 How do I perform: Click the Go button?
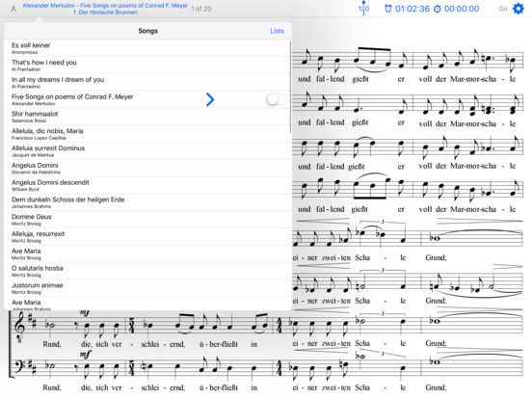(503, 9)
